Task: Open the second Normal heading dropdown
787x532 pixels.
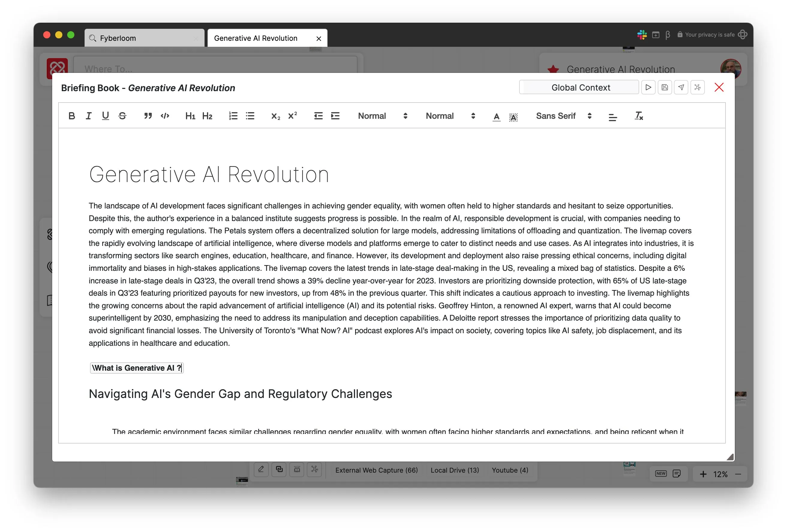Action: pos(450,116)
